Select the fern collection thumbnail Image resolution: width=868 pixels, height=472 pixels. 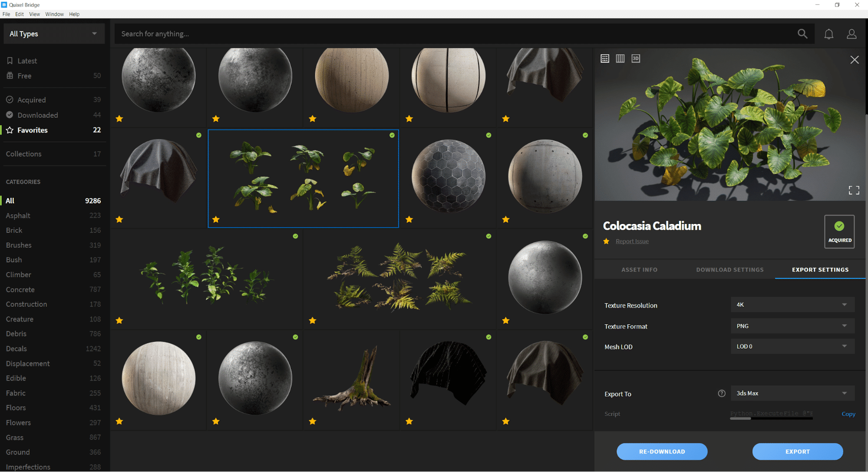pos(399,279)
